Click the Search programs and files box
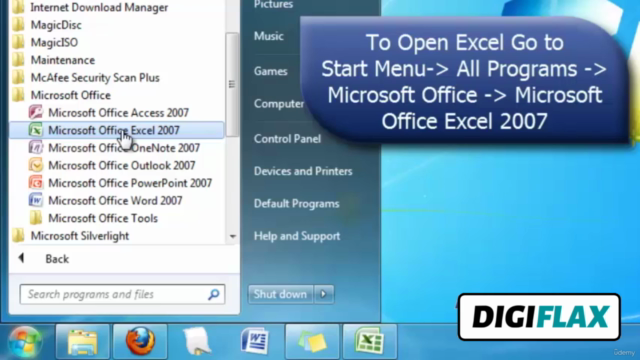Viewport: 640px width, 360px height. click(x=122, y=294)
